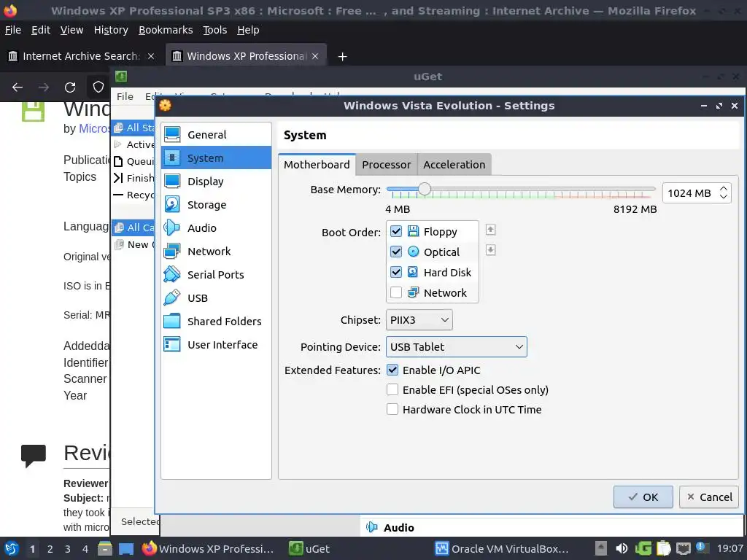Click the Firefox reload button
This screenshot has width=747, height=560.
(70, 87)
